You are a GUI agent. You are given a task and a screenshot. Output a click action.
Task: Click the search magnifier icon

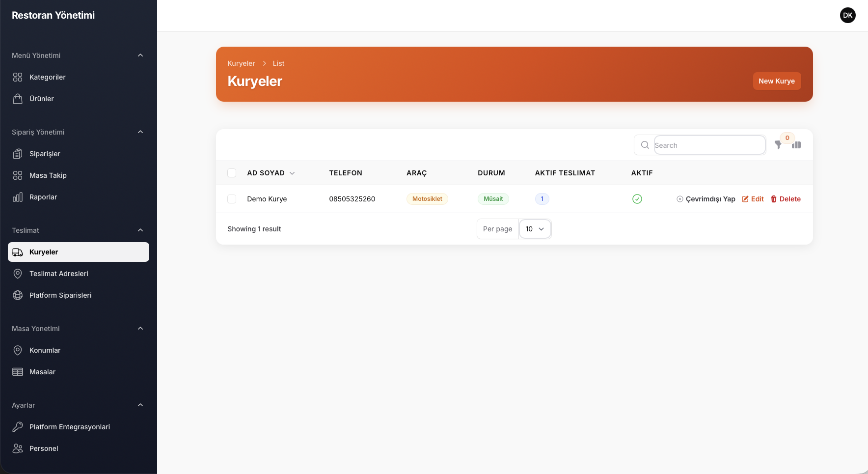point(645,145)
